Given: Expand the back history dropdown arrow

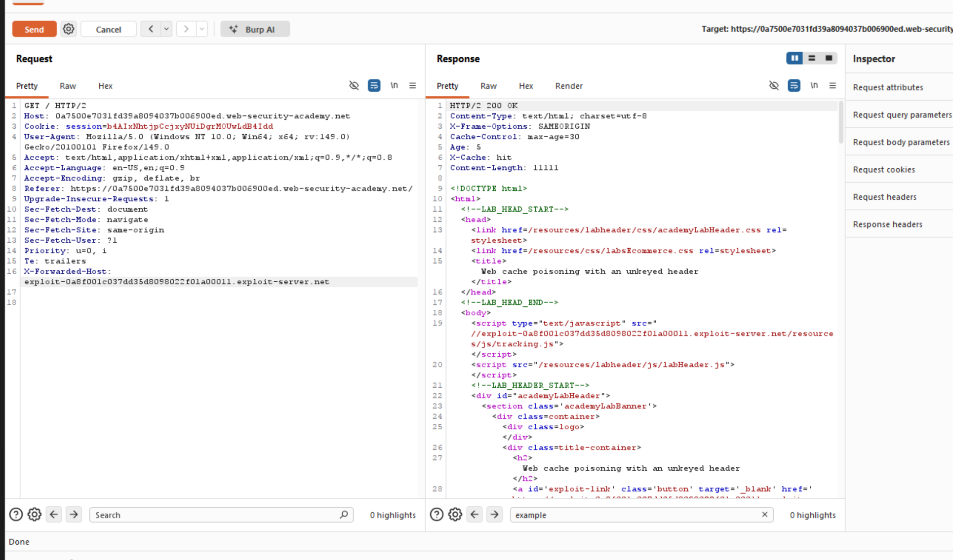Looking at the screenshot, I should pyautogui.click(x=166, y=29).
